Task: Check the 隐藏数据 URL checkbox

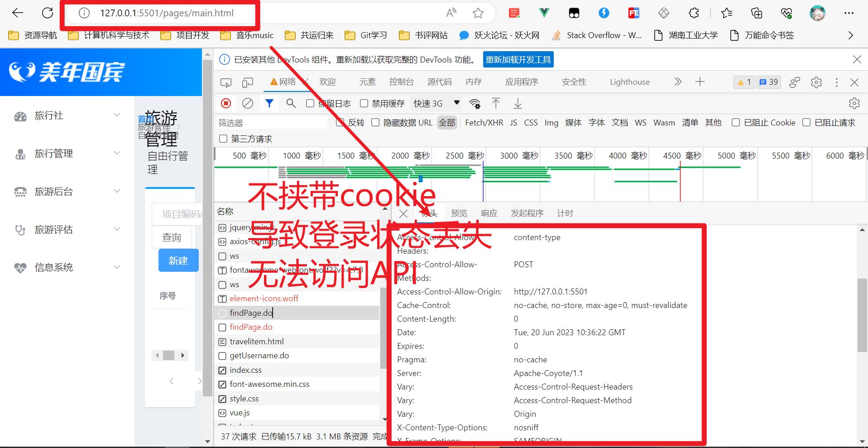Action: coord(375,122)
